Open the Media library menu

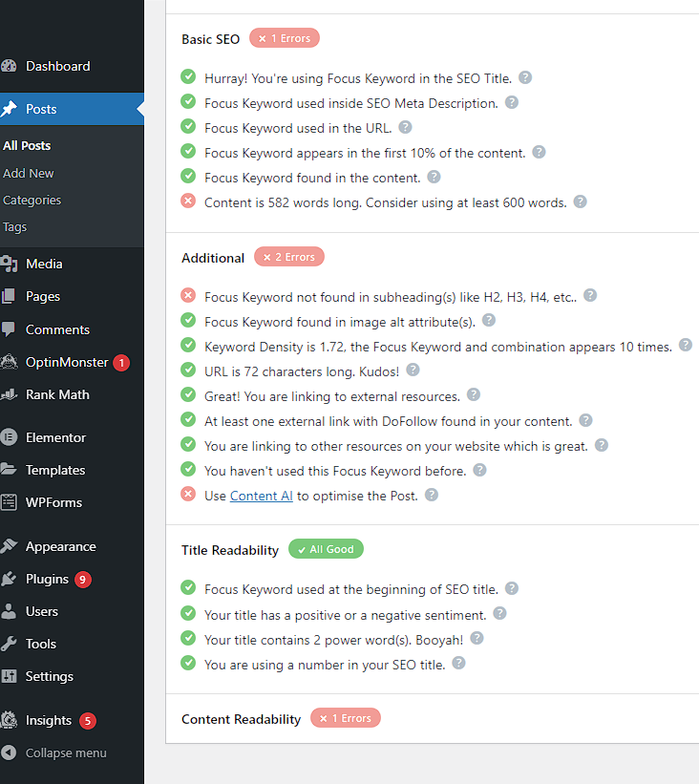point(44,264)
